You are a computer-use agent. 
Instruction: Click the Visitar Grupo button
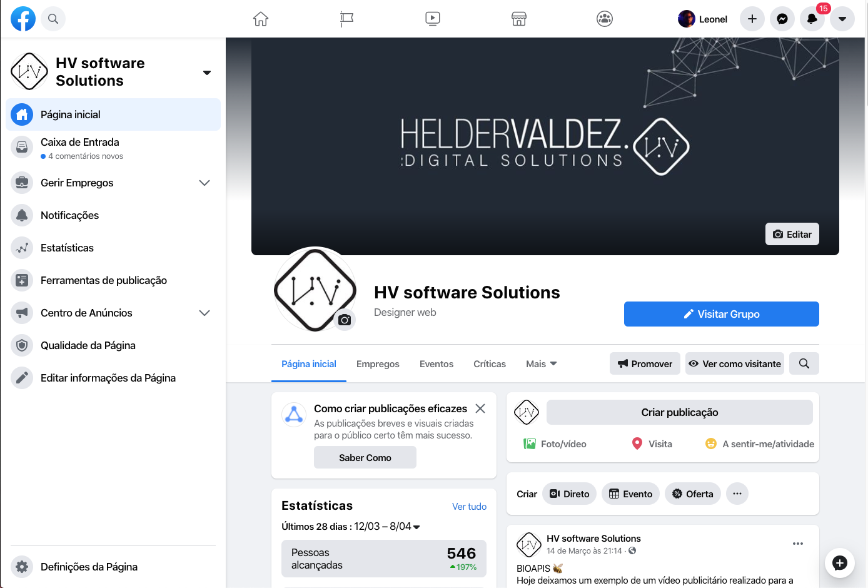[722, 314]
